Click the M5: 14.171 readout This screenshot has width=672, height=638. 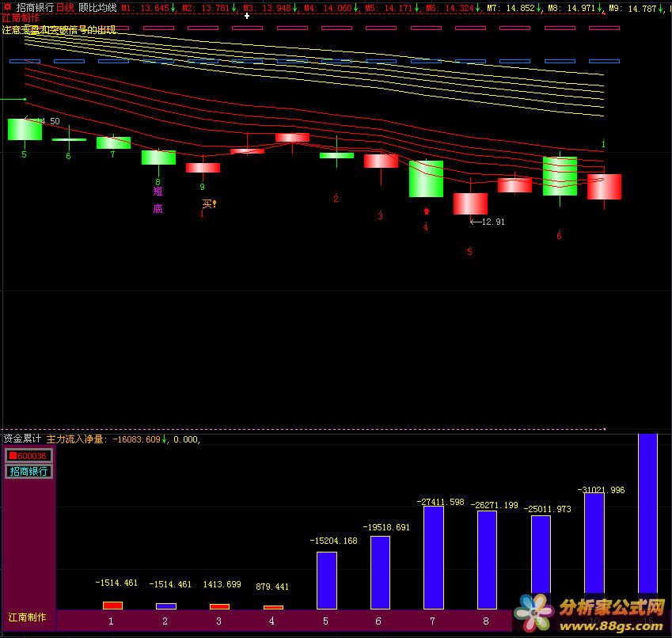click(x=389, y=8)
